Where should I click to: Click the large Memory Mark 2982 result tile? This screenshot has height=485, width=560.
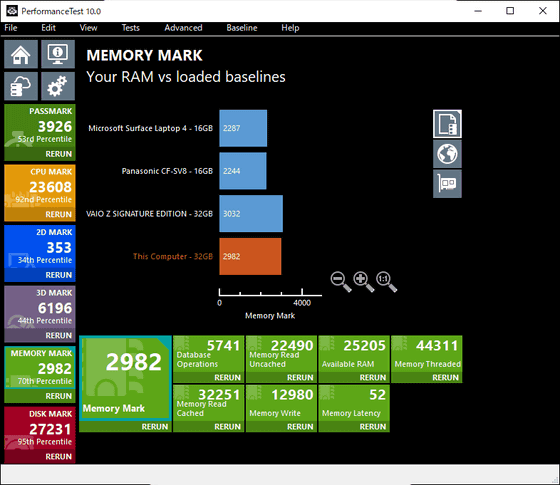(125, 378)
